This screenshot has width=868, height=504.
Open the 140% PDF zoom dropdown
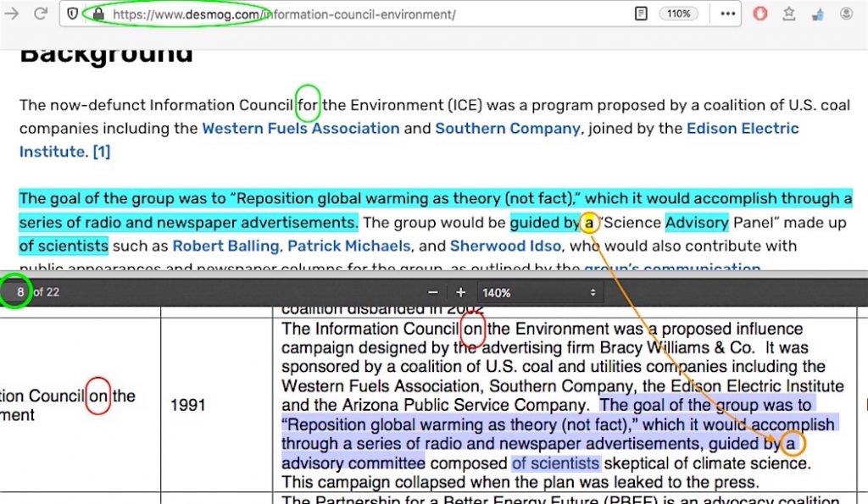540,292
